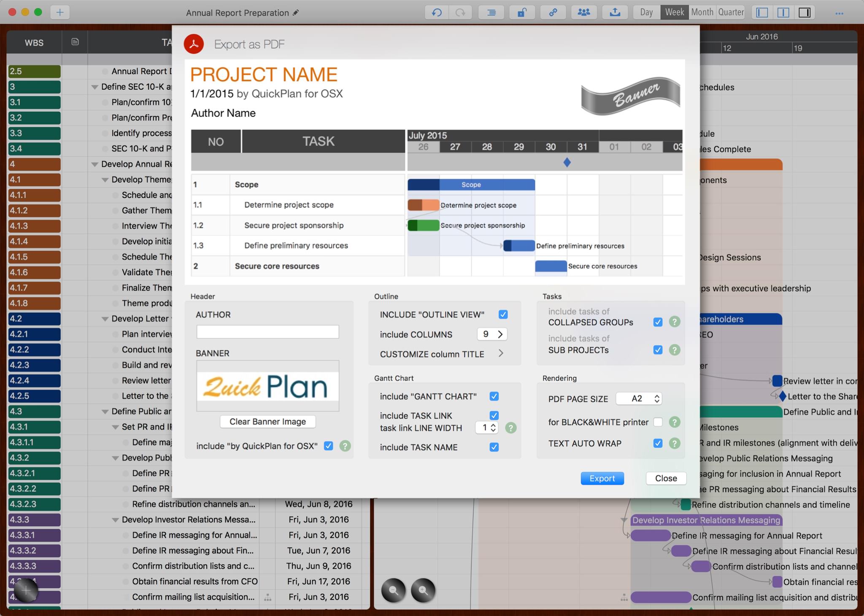The width and height of the screenshot is (864, 616).
Task: Show right-side panel layout icon
Action: (x=805, y=12)
